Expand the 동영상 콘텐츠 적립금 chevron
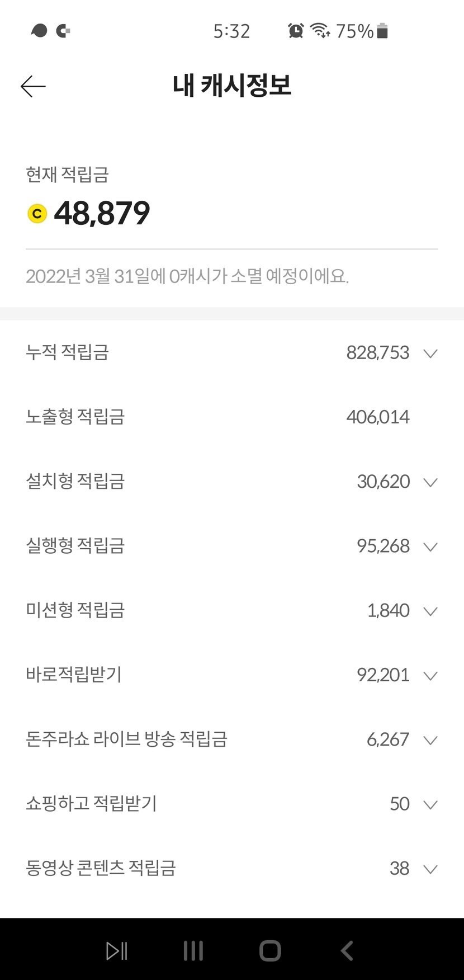 coord(430,869)
